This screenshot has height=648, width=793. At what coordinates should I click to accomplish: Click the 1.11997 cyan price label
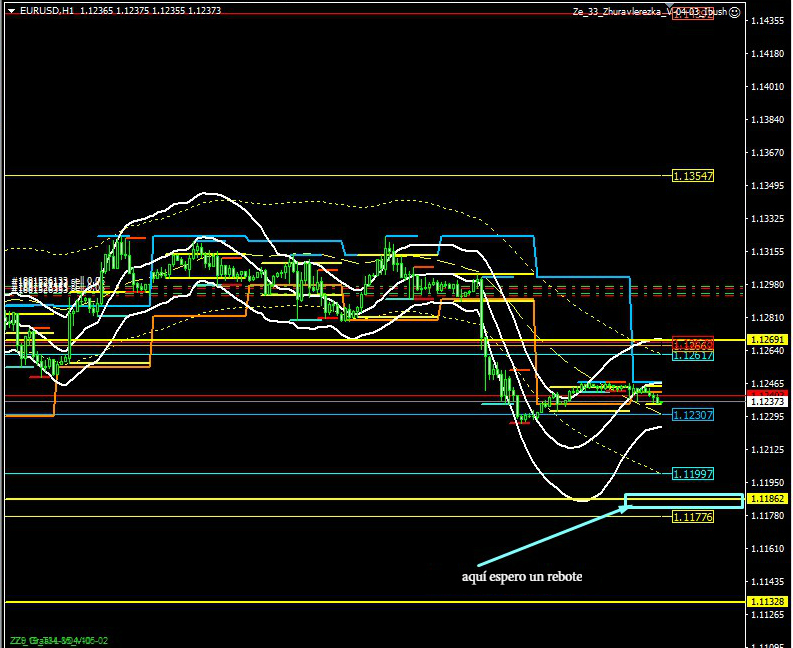pyautogui.click(x=692, y=474)
